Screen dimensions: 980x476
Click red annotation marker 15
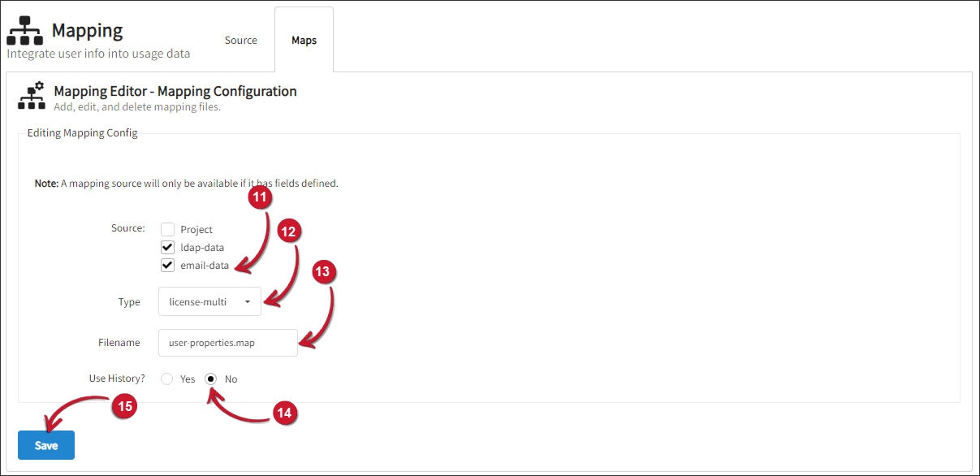coord(123,406)
